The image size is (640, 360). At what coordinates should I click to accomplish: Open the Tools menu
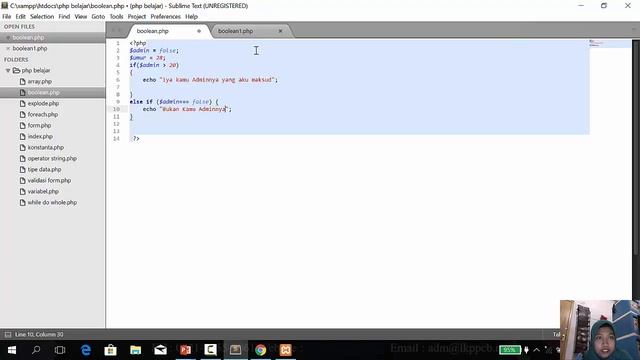click(116, 17)
